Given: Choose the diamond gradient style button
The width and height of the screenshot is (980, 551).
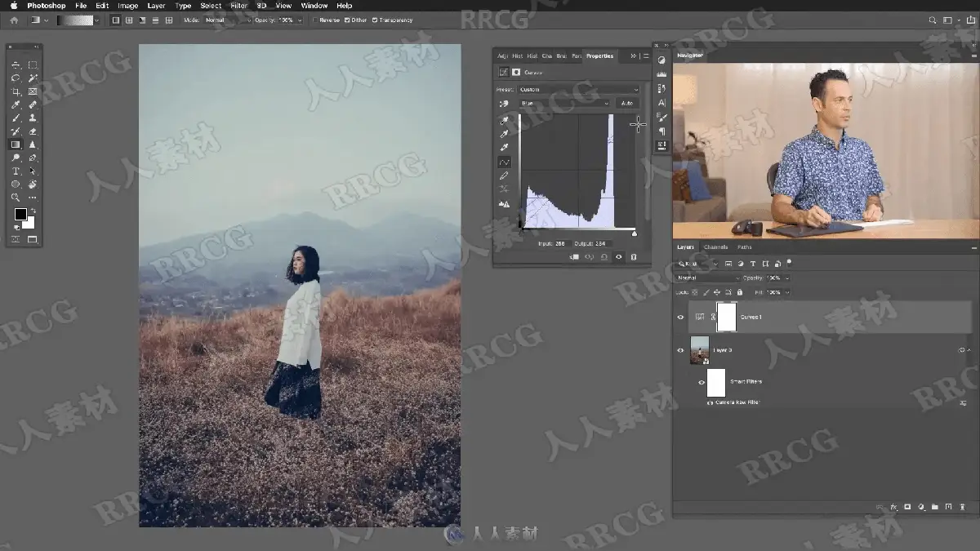Looking at the screenshot, I should pos(168,20).
